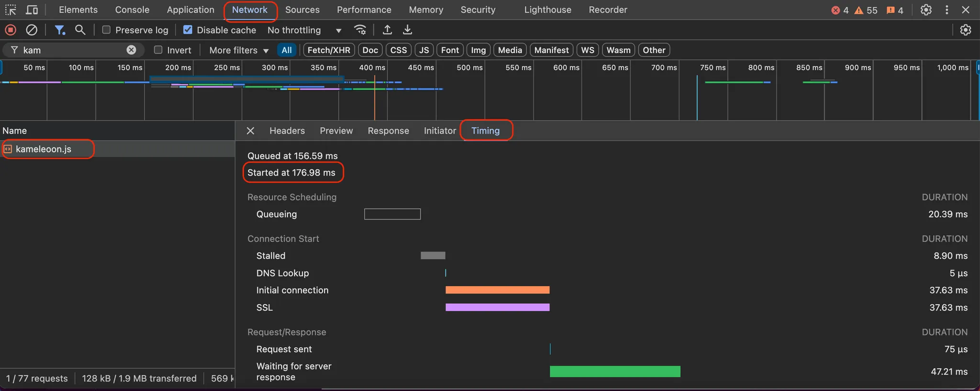Enable the Preserve log checkbox

tap(107, 30)
